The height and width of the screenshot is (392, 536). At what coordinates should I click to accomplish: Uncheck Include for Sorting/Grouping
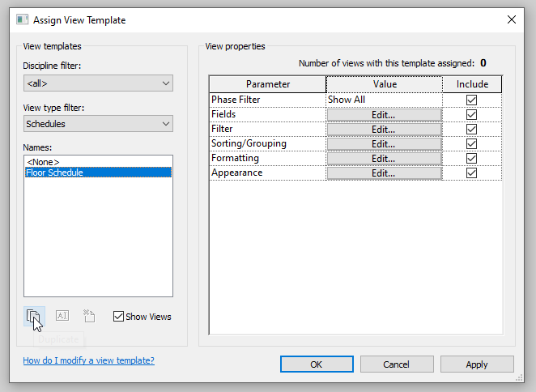coord(472,144)
